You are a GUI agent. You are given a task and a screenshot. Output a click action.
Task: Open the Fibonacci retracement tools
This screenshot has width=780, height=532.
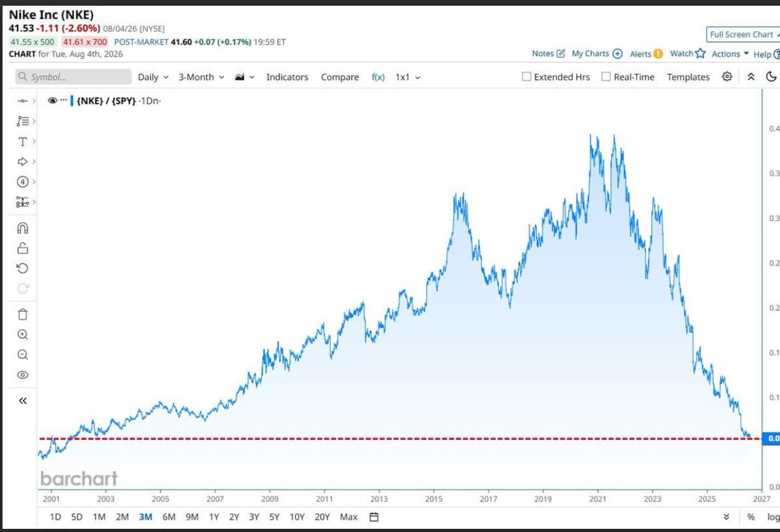[x=23, y=121]
